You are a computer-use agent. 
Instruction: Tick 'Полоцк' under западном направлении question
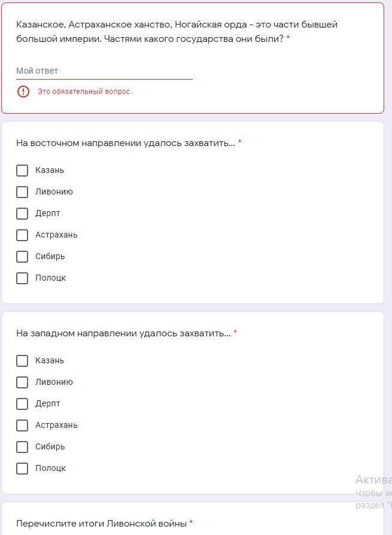(22, 469)
